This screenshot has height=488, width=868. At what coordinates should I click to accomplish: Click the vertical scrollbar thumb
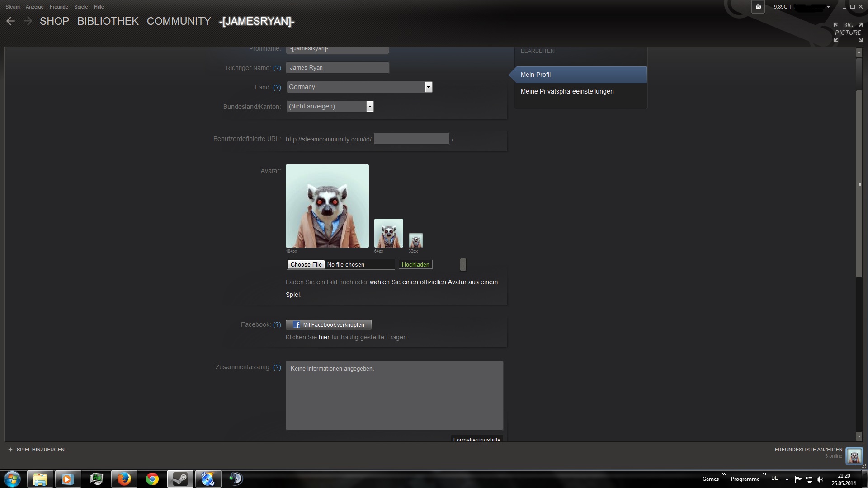click(859, 184)
